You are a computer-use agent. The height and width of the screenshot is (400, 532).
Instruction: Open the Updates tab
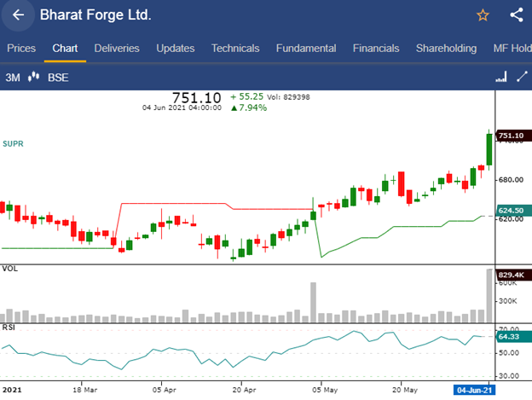tap(176, 48)
